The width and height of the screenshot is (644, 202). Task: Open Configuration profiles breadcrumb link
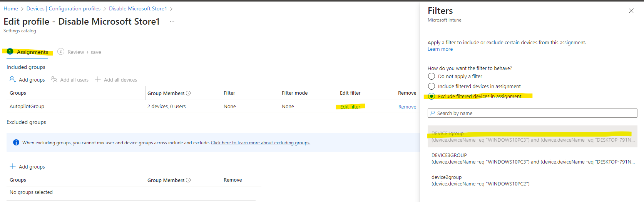point(75,8)
